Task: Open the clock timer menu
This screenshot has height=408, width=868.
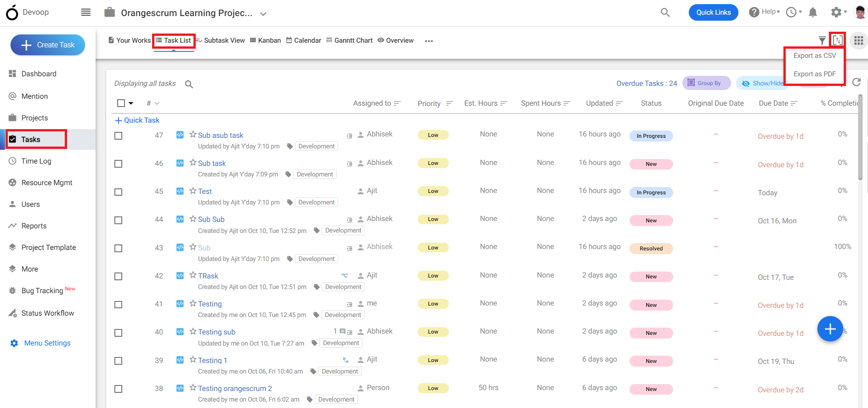Action: tap(794, 12)
